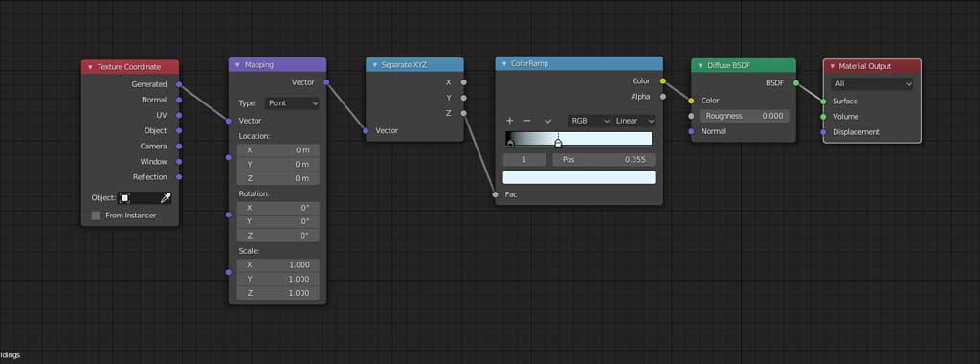Click the Separate XYZ Y output socket
980x364 pixels.
463,98
